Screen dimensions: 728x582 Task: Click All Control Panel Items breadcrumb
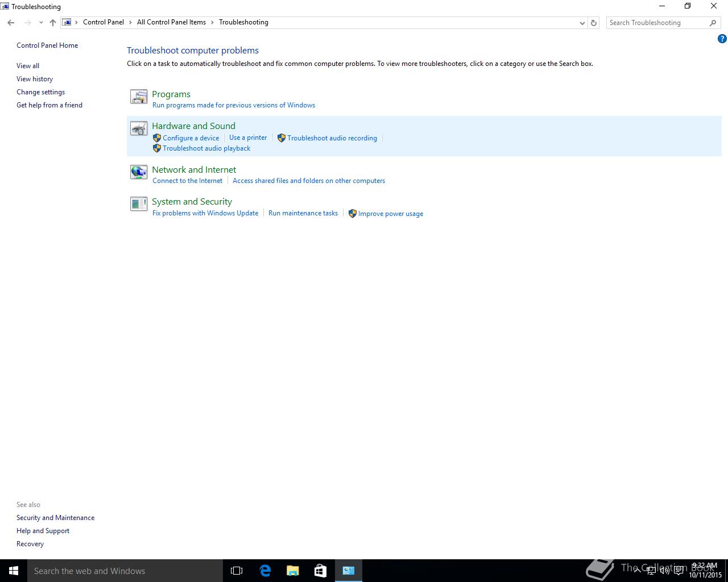click(171, 22)
